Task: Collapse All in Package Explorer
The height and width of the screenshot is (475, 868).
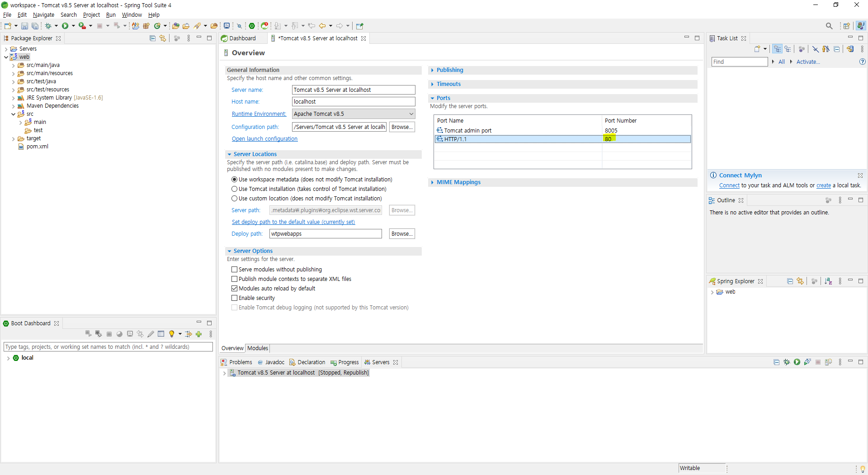Action: pyautogui.click(x=152, y=38)
